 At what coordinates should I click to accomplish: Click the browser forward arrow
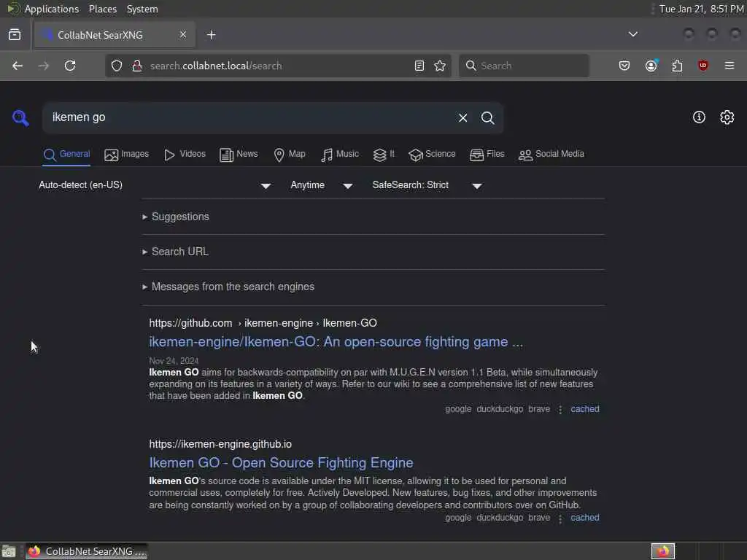[x=44, y=66]
